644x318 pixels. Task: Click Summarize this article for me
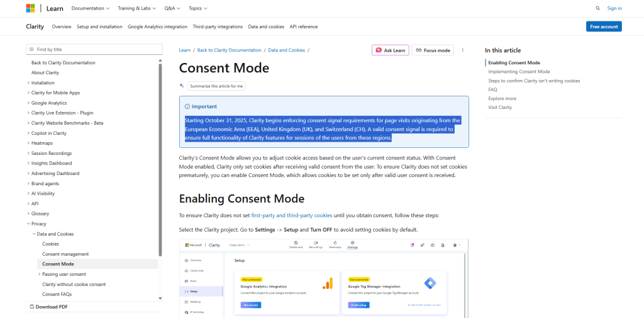[212, 86]
